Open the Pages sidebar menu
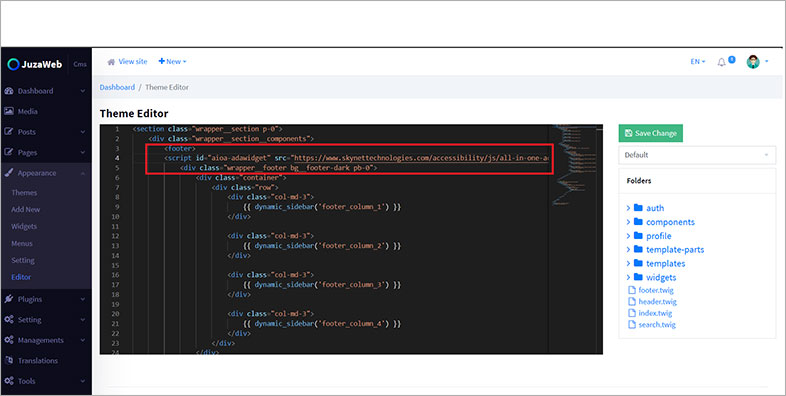 coord(46,152)
